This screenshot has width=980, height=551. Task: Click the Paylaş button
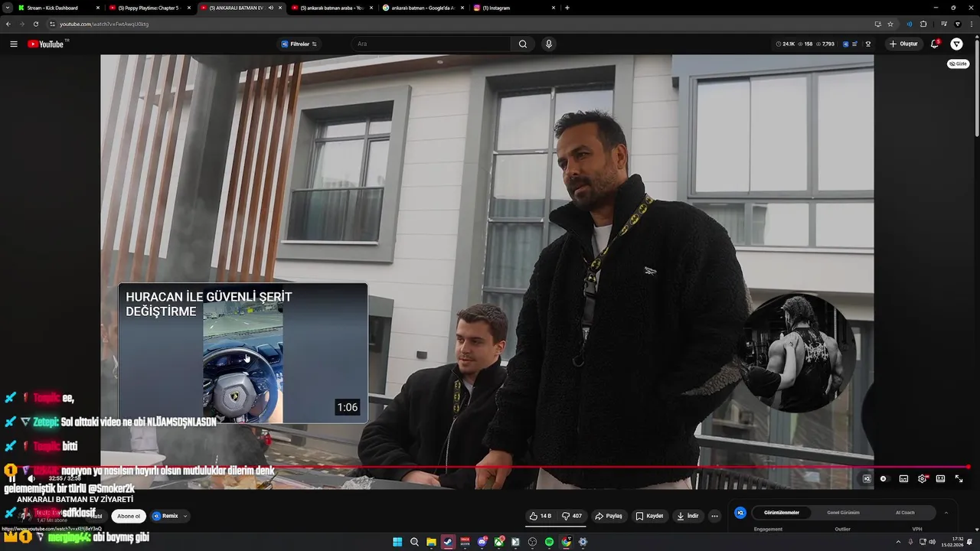tap(609, 516)
